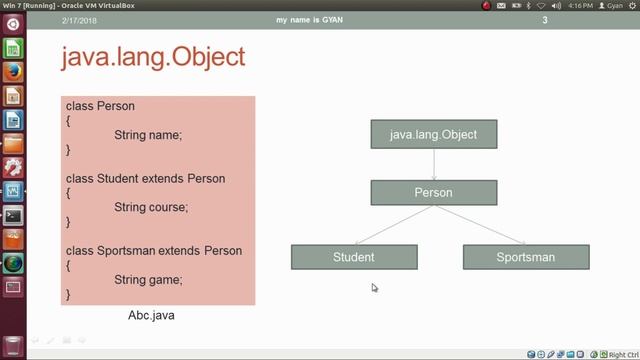Image resolution: width=640 pixels, height=360 pixels.
Task: Open the Files manager from the dock
Action: [13, 144]
